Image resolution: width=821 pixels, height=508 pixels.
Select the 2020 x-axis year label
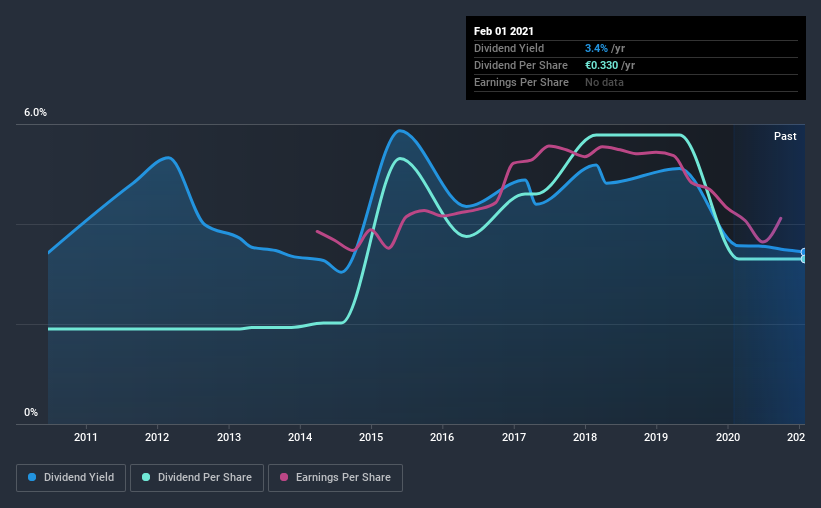coord(728,437)
